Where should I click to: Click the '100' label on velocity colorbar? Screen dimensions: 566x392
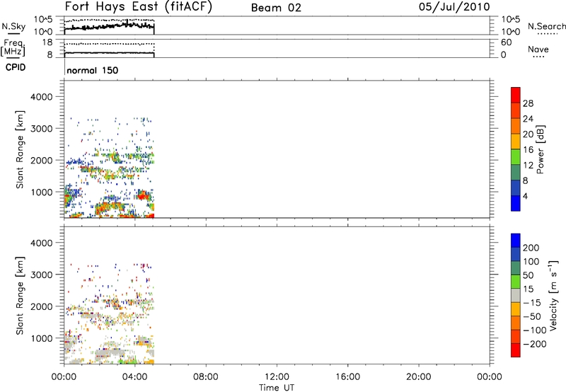tap(531, 262)
